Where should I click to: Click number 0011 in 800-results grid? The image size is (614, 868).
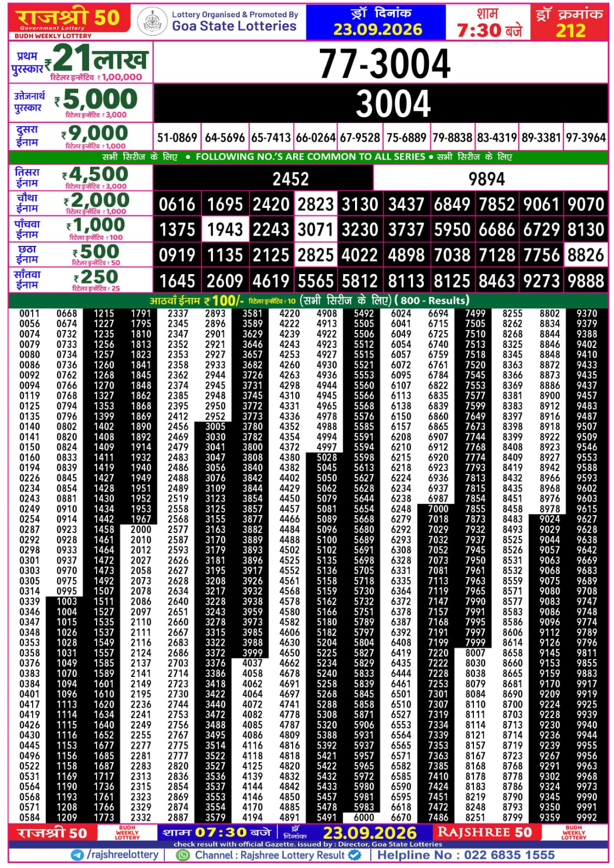(29, 314)
